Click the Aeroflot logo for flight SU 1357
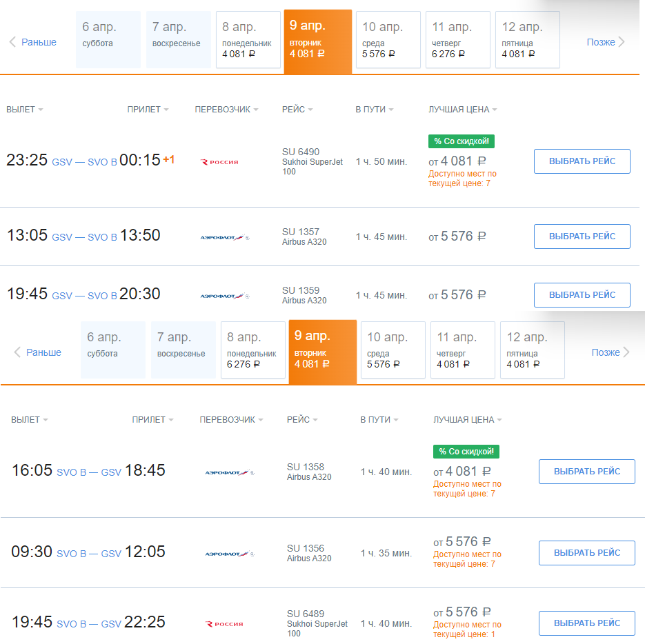The width and height of the screenshot is (645, 644). (225, 237)
